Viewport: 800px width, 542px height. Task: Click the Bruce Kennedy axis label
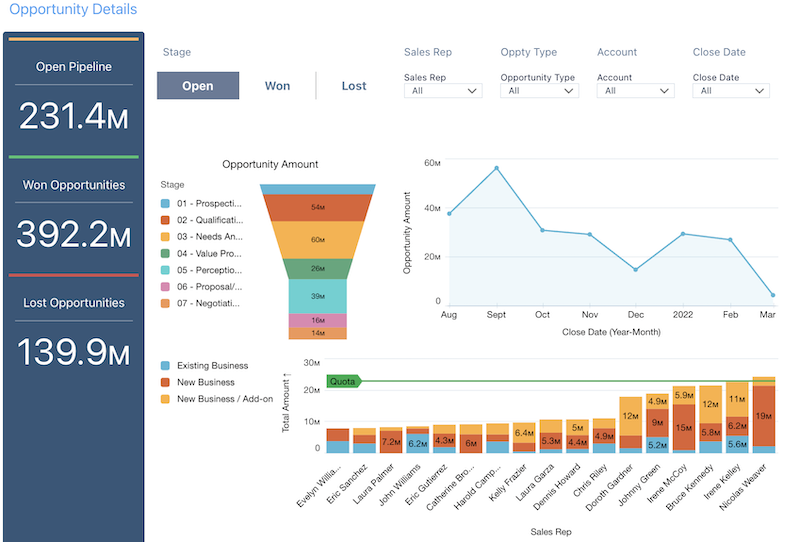(x=689, y=487)
